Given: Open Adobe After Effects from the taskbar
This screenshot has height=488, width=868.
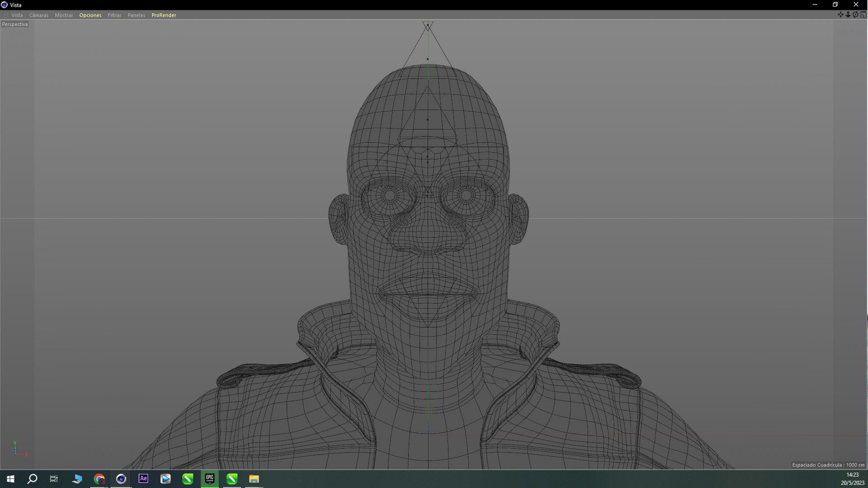Looking at the screenshot, I should click(143, 479).
